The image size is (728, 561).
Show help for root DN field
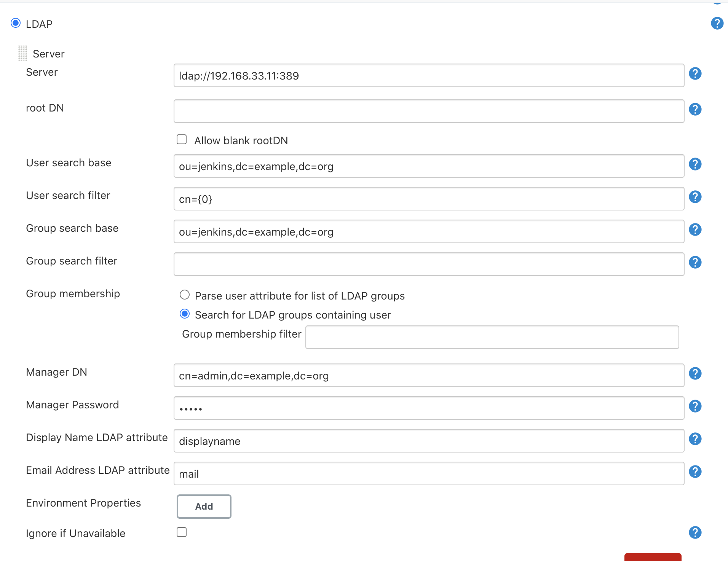pos(695,109)
